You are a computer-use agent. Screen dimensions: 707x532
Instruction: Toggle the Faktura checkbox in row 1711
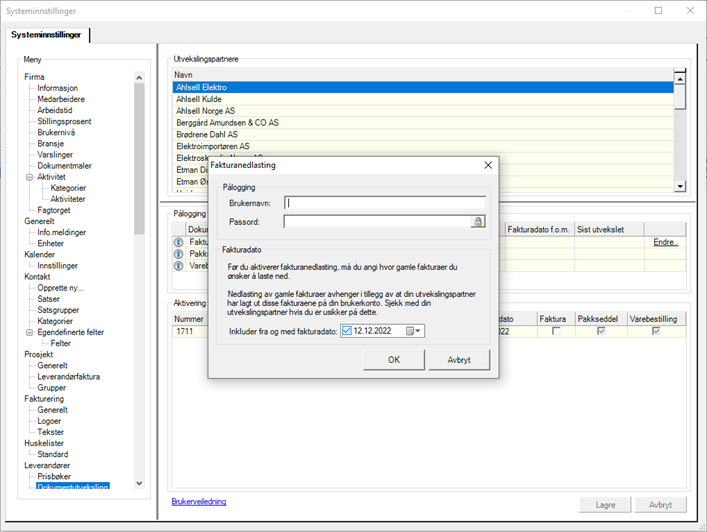pos(556,331)
